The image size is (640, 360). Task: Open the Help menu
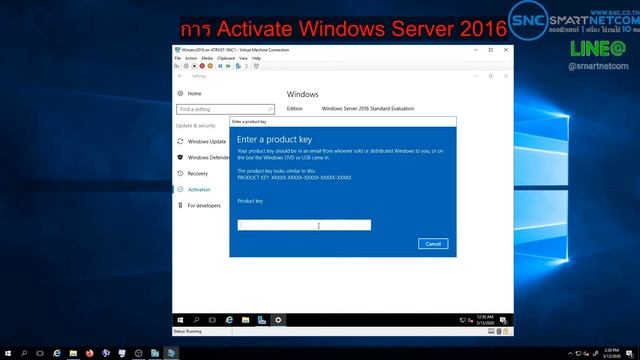pyautogui.click(x=256, y=58)
